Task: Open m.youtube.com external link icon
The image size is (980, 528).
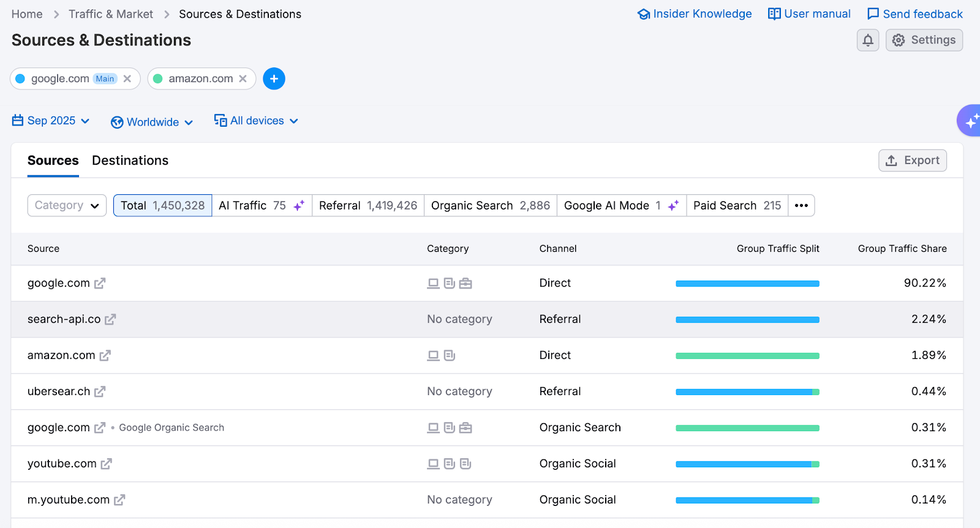Action: pos(119,500)
